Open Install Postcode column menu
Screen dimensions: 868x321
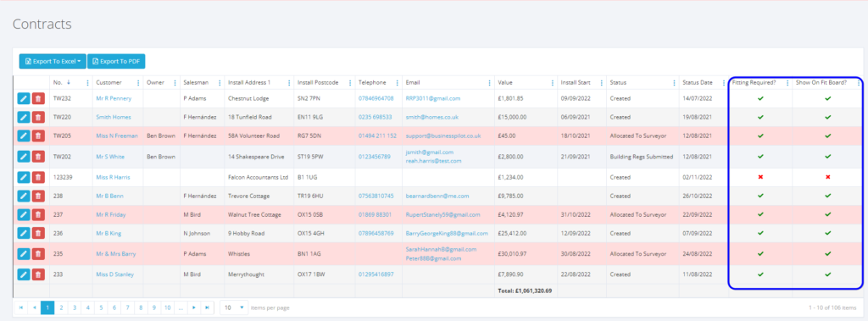click(x=350, y=83)
